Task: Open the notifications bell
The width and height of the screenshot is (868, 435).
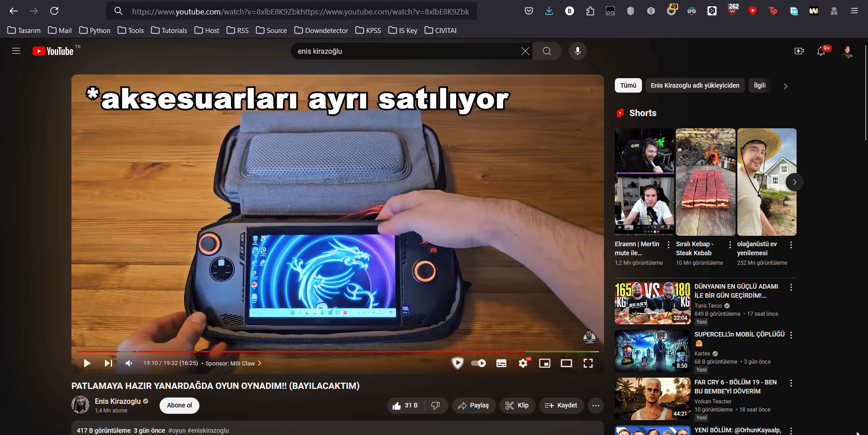Action: [x=821, y=51]
